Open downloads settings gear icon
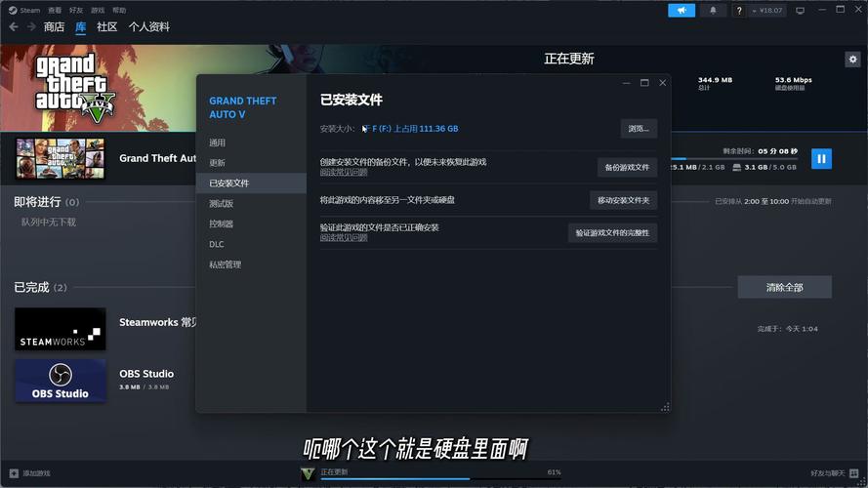Viewport: 868px width, 488px height. [851, 60]
